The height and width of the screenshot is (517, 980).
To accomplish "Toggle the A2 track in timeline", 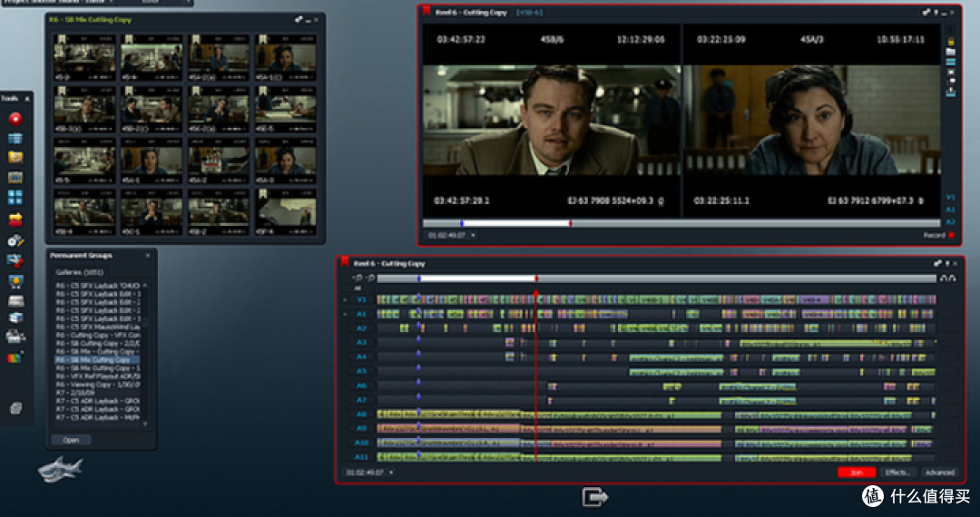I will point(360,327).
